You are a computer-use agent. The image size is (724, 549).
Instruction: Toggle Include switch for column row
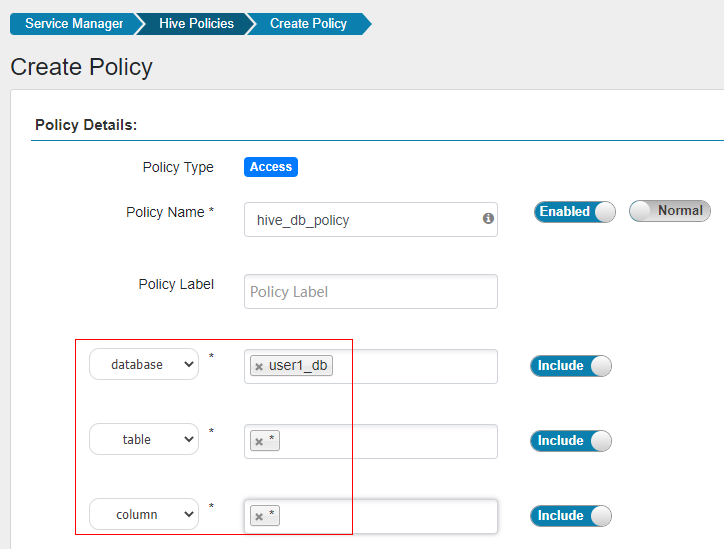(570, 516)
